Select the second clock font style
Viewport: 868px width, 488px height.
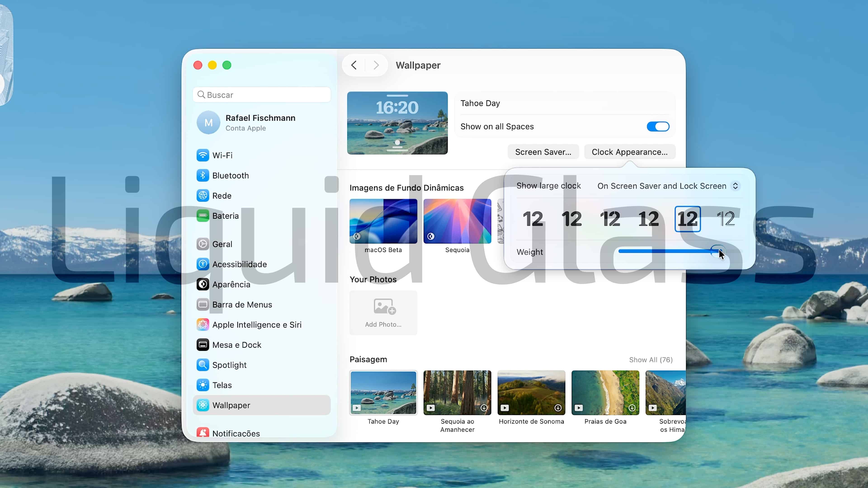(x=571, y=219)
